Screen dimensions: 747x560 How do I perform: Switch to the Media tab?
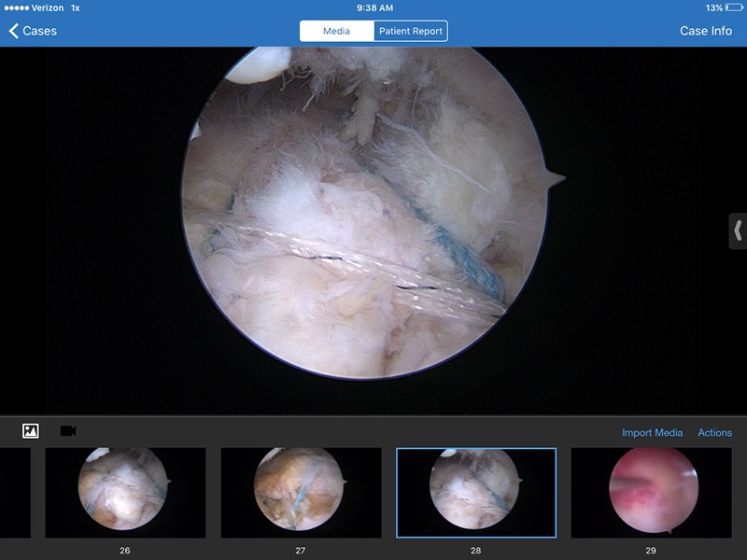[337, 31]
